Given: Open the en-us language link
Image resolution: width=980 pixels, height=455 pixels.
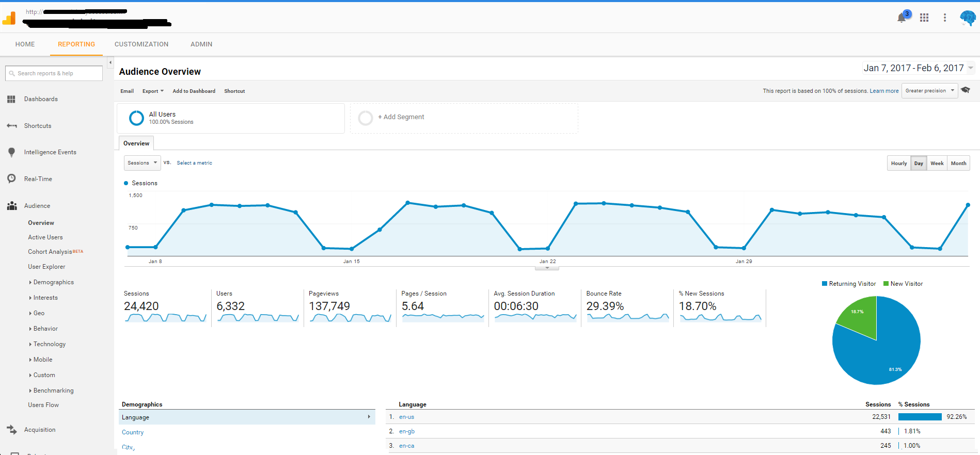Looking at the screenshot, I should coord(406,417).
